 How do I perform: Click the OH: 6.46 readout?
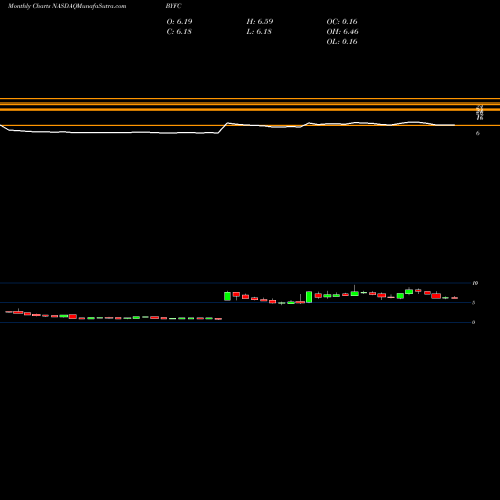(342, 31)
